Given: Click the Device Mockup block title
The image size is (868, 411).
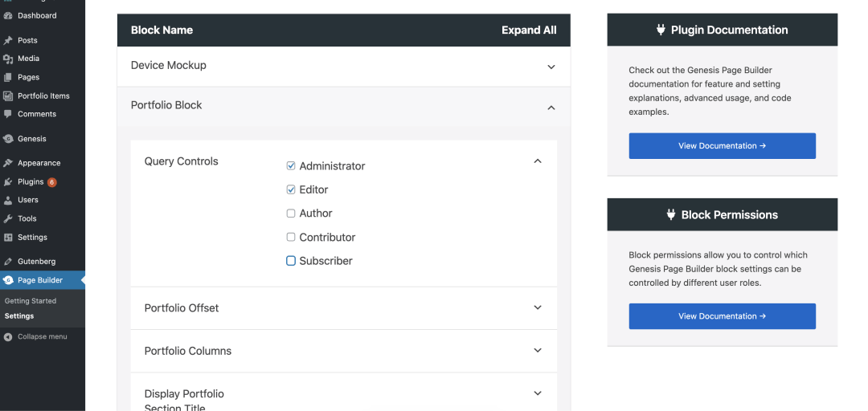Looking at the screenshot, I should (x=168, y=65).
